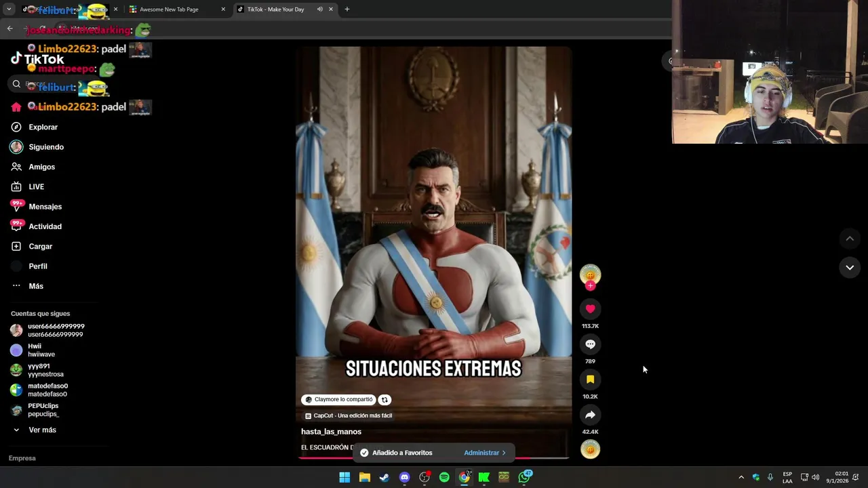Go to next video with down arrow
Image resolution: width=868 pixels, height=488 pixels.
[x=850, y=268]
